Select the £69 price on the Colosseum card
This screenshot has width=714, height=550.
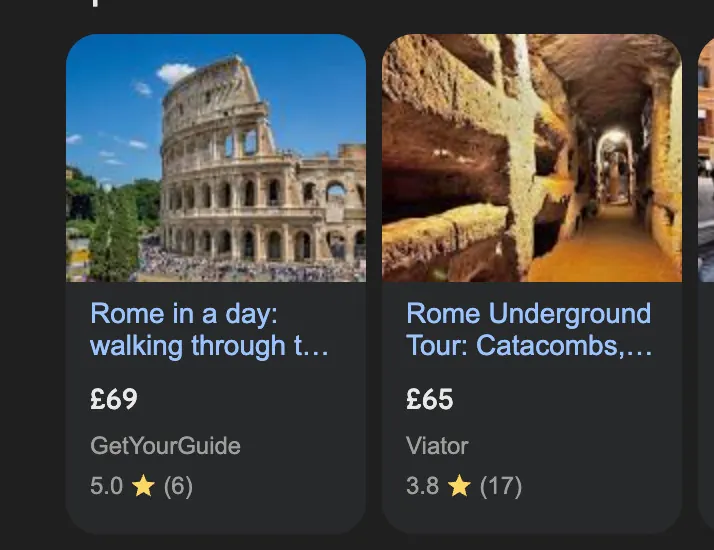click(114, 399)
